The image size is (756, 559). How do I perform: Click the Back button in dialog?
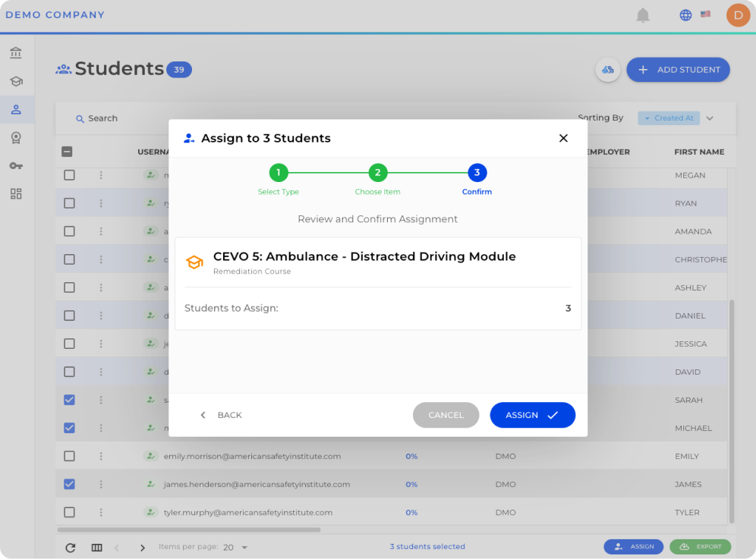222,415
